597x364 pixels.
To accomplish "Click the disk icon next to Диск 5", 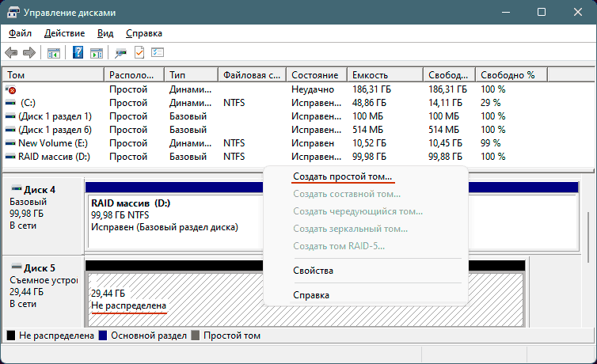I will tap(17, 266).
